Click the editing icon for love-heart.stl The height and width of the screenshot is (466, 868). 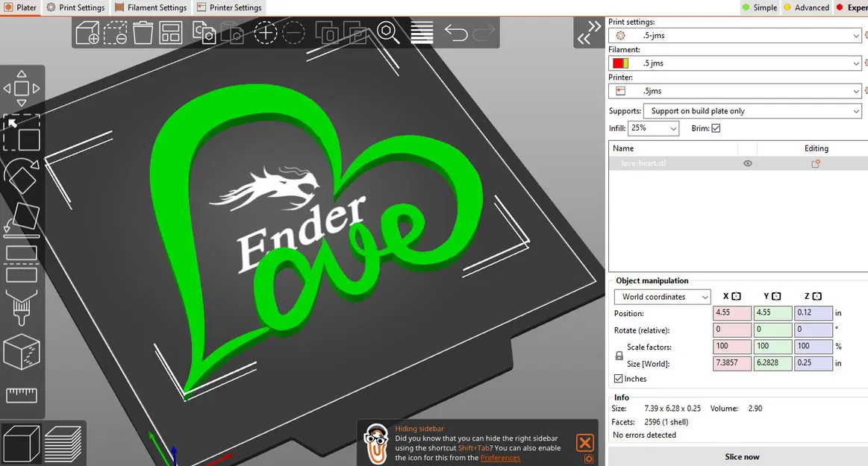click(x=816, y=163)
